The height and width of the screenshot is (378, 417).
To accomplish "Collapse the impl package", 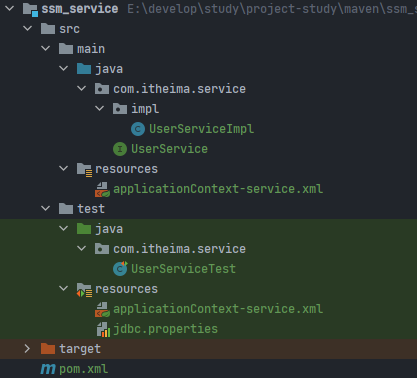I will pos(99,108).
